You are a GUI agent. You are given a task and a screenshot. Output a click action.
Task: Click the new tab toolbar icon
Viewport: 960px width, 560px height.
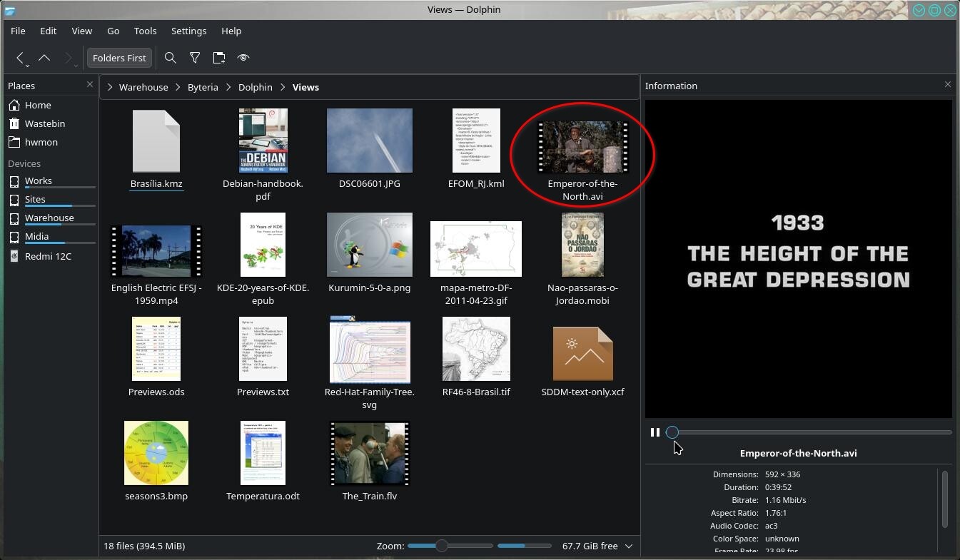219,58
